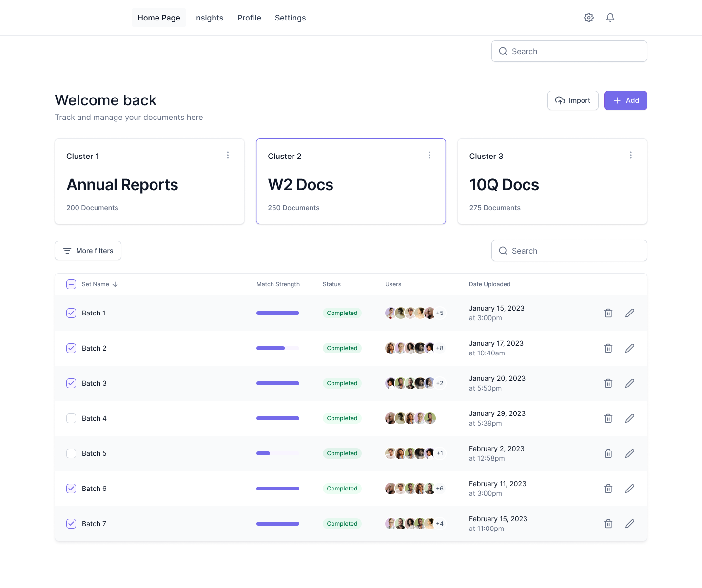The image size is (702, 588).
Task: Open notifications bell icon
Action: click(610, 18)
